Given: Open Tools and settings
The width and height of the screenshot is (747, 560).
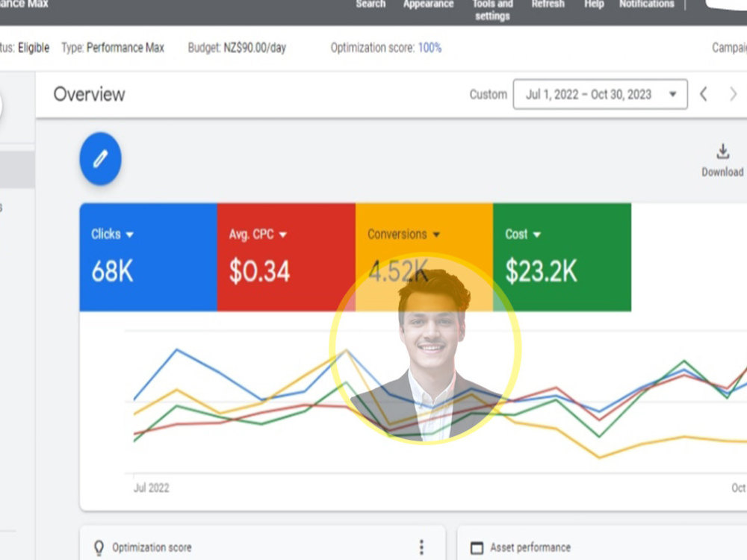Looking at the screenshot, I should click(x=492, y=10).
